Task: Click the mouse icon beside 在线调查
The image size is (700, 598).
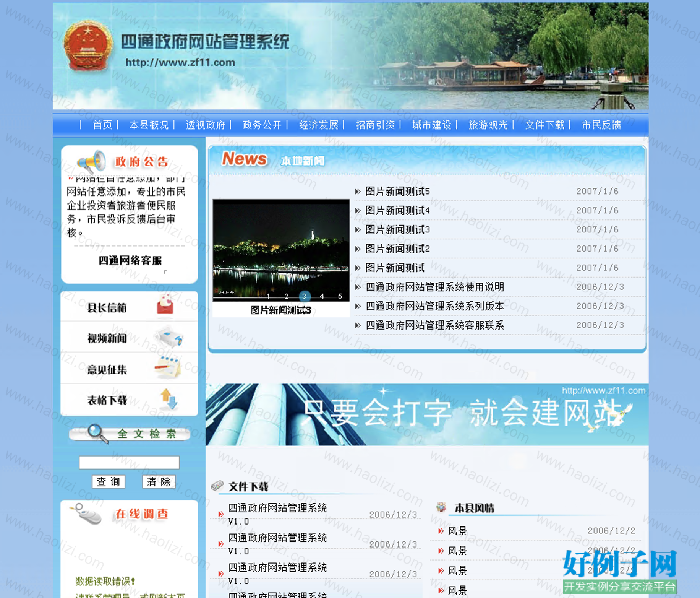Action: pyautogui.click(x=86, y=513)
